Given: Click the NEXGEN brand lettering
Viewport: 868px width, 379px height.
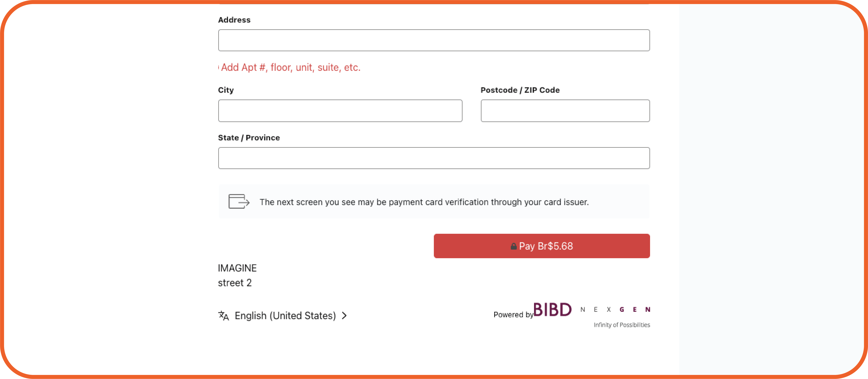Looking at the screenshot, I should pyautogui.click(x=615, y=310).
